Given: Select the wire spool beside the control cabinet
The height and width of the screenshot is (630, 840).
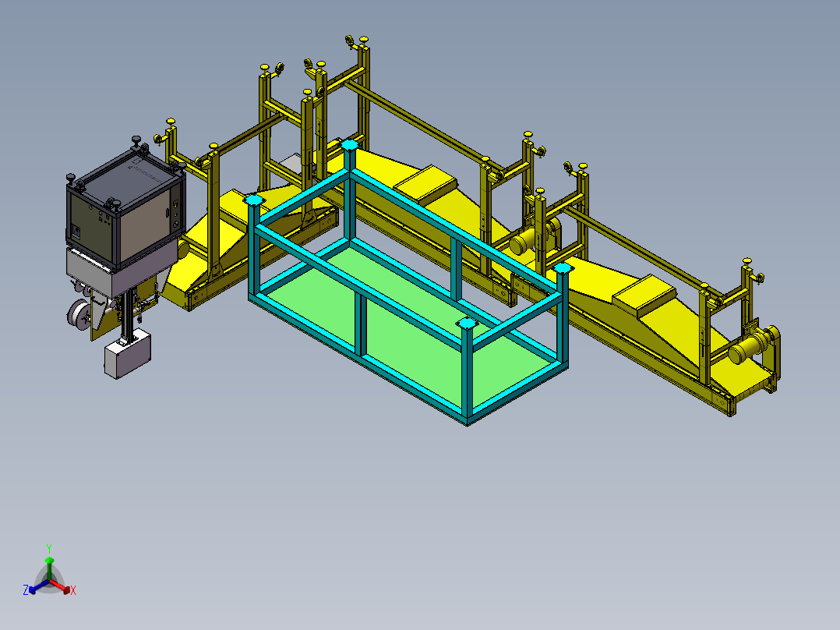Looking at the screenshot, I should [79, 314].
